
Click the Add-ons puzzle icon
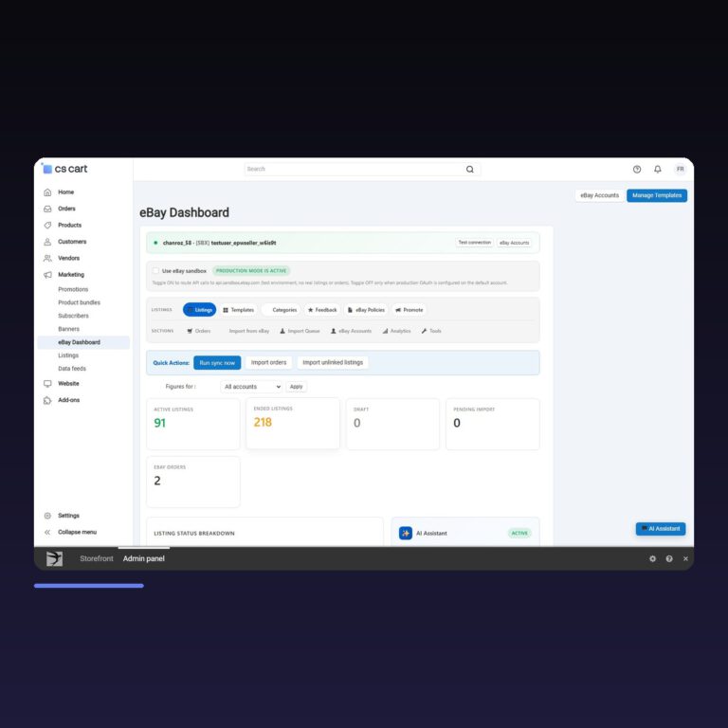pos(47,400)
